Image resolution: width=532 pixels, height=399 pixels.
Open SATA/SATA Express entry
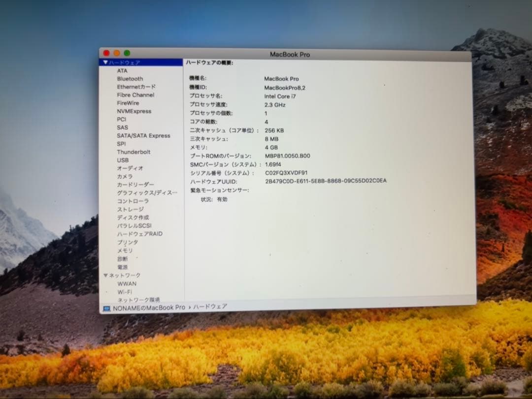point(143,136)
